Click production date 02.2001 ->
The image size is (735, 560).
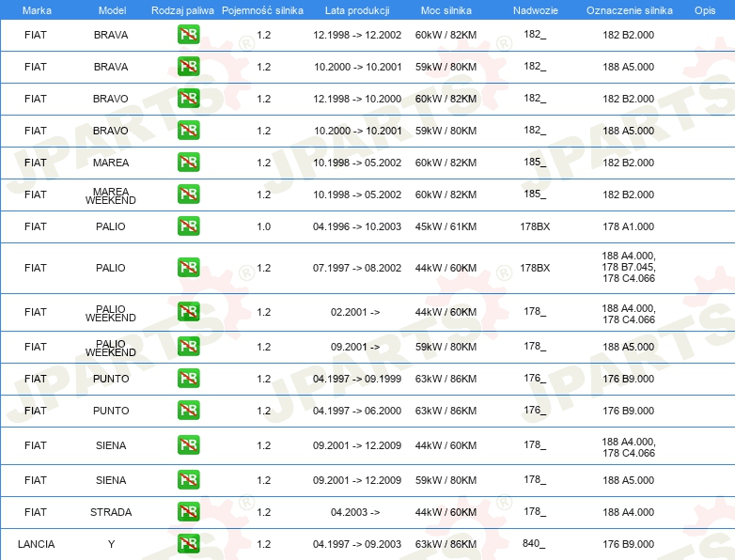pos(355,312)
